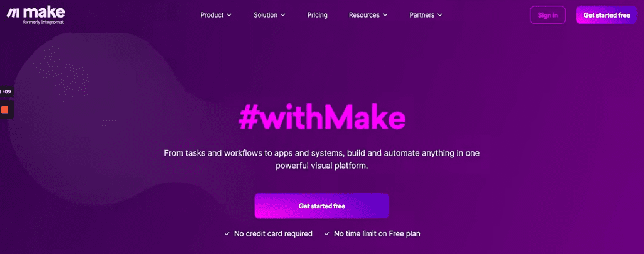Open the Pricing page
This screenshot has width=644, height=254.
pyautogui.click(x=318, y=15)
